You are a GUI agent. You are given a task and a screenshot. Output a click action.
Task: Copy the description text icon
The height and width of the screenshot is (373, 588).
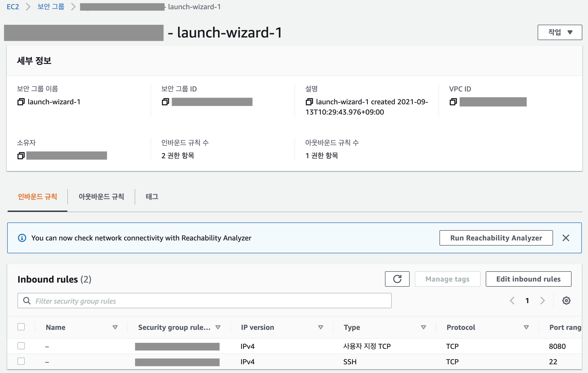[309, 102]
